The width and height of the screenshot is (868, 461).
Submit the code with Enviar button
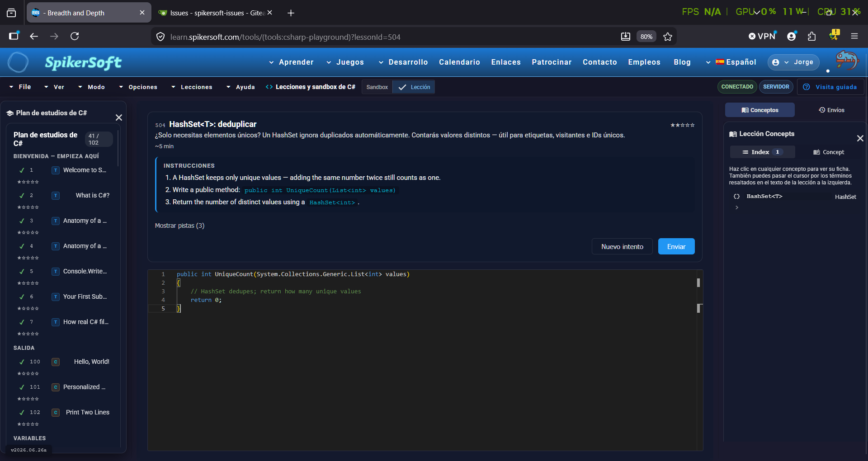click(676, 246)
